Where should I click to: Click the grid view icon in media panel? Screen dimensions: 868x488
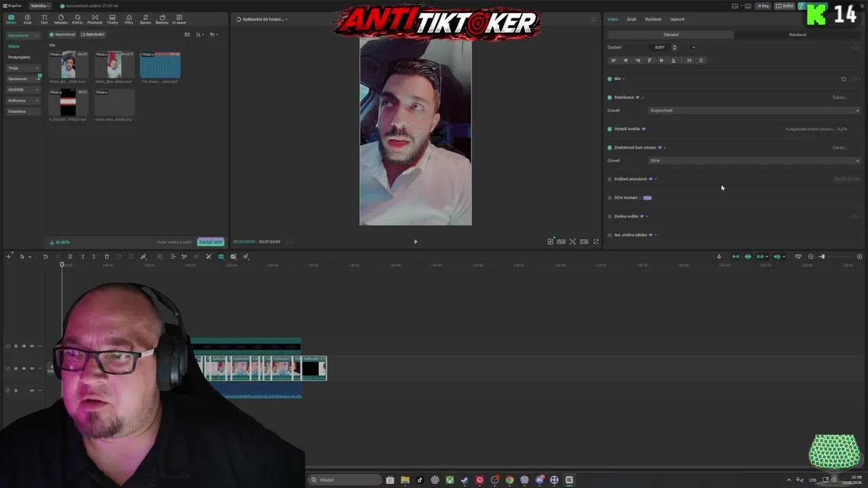[x=187, y=35]
